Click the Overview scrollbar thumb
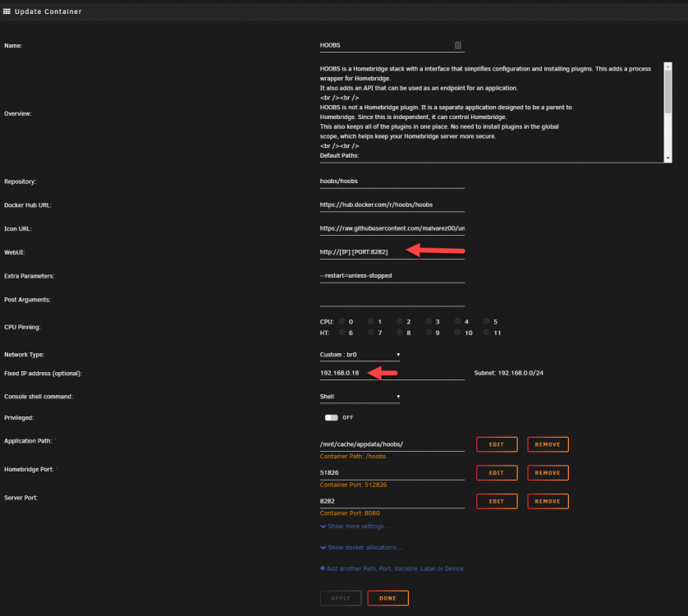688x616 pixels. [667, 92]
